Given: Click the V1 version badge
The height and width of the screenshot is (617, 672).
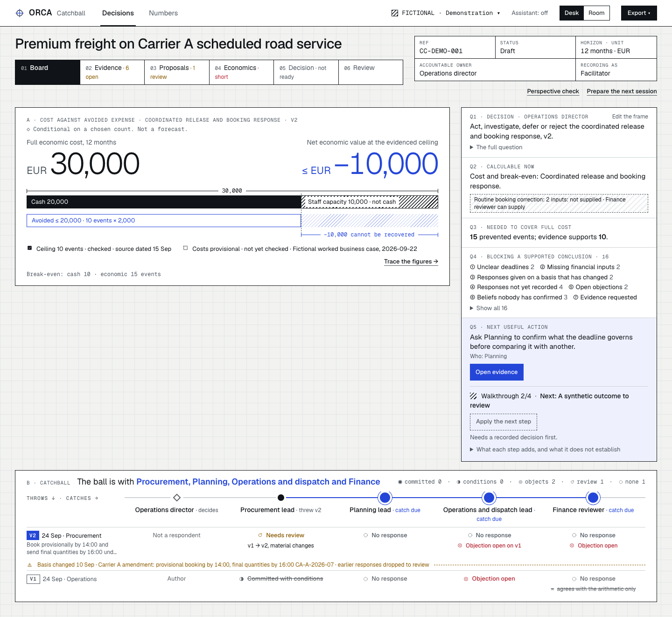Looking at the screenshot, I should click(33, 579).
